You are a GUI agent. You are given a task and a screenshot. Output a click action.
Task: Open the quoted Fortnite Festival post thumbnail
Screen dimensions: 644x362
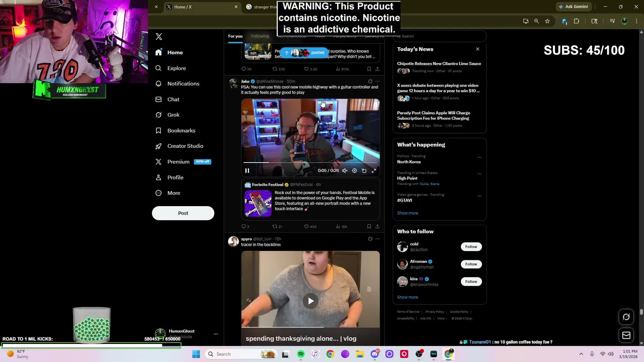pos(258,203)
